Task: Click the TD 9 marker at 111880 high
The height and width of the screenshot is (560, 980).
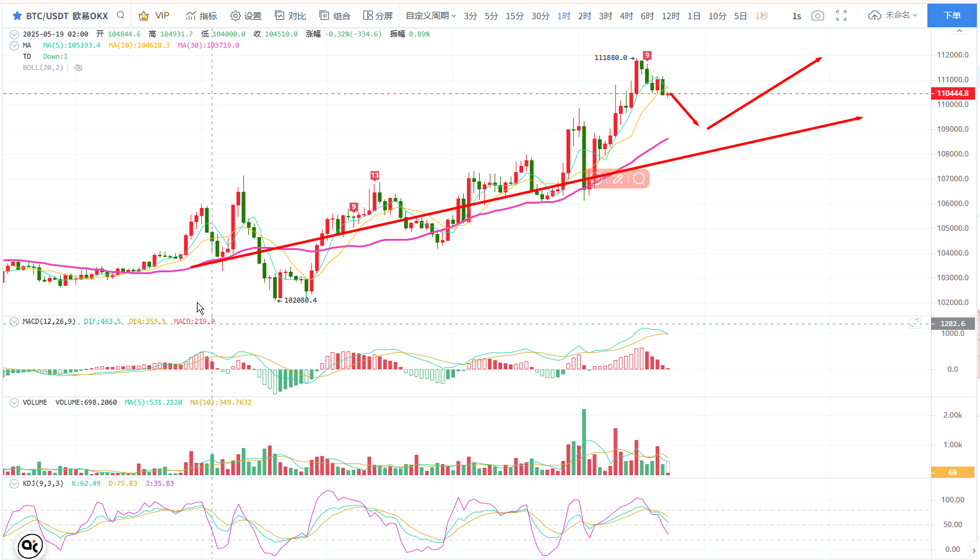Action: 647,55
